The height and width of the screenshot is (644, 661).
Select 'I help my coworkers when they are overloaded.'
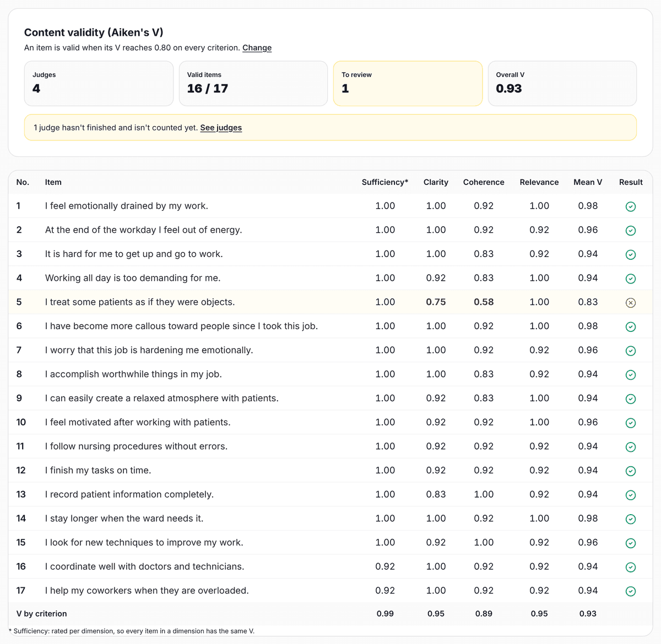point(147,591)
